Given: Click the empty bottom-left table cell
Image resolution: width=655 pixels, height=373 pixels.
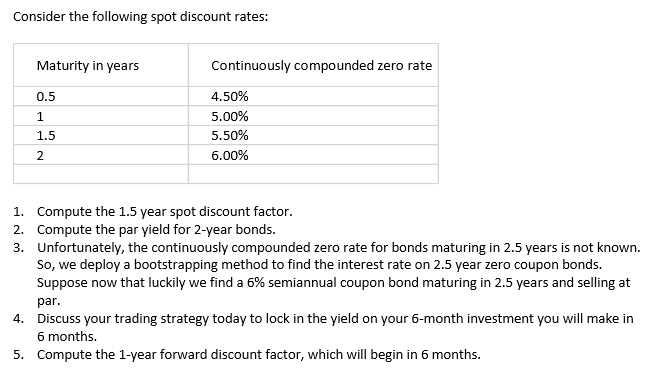Looking at the screenshot, I should tap(101, 174).
